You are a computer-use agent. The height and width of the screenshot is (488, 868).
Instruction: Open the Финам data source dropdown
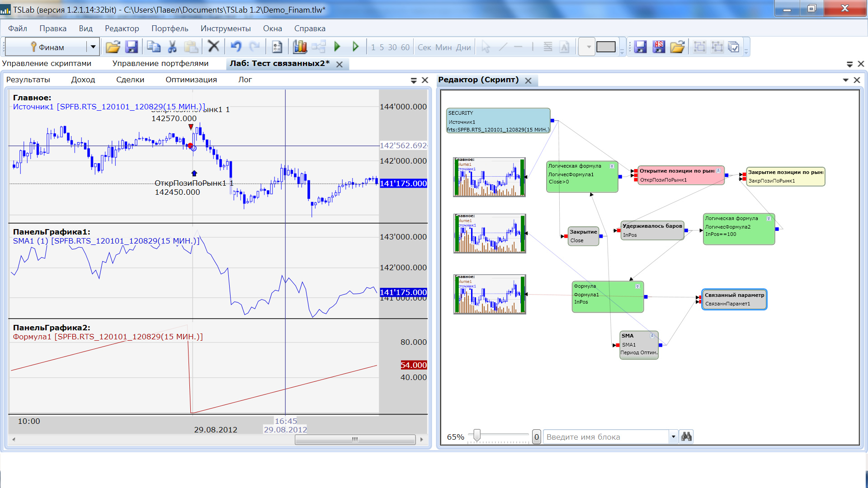[x=93, y=47]
